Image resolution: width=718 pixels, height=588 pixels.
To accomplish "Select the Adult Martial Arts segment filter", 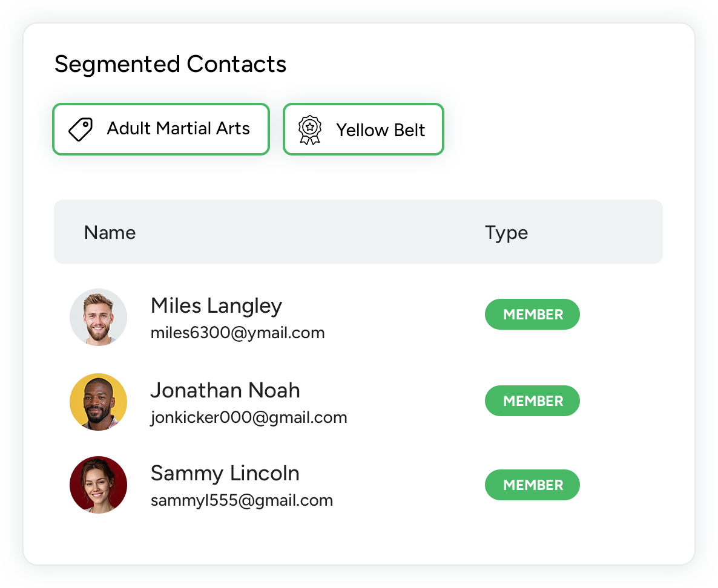I will pos(161,129).
